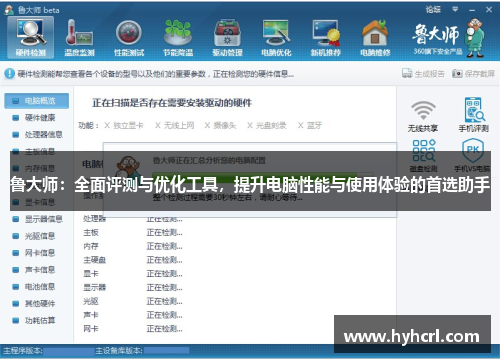Click the 鲁大师 logo with mascot

click(x=448, y=37)
